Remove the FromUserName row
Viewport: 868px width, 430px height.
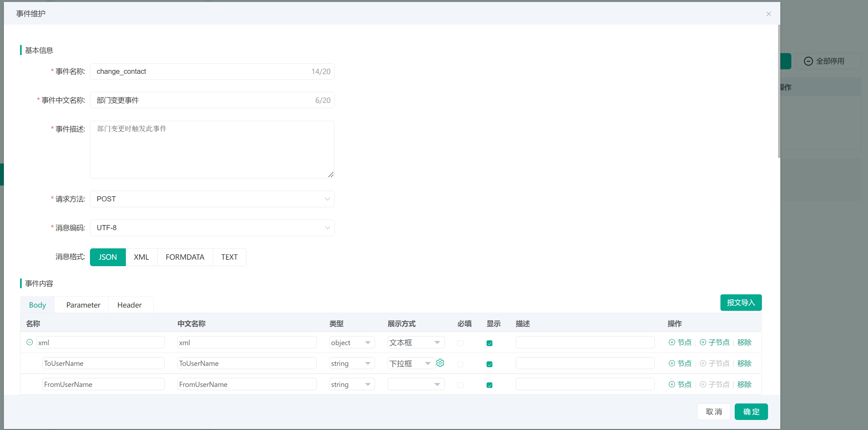tap(744, 384)
